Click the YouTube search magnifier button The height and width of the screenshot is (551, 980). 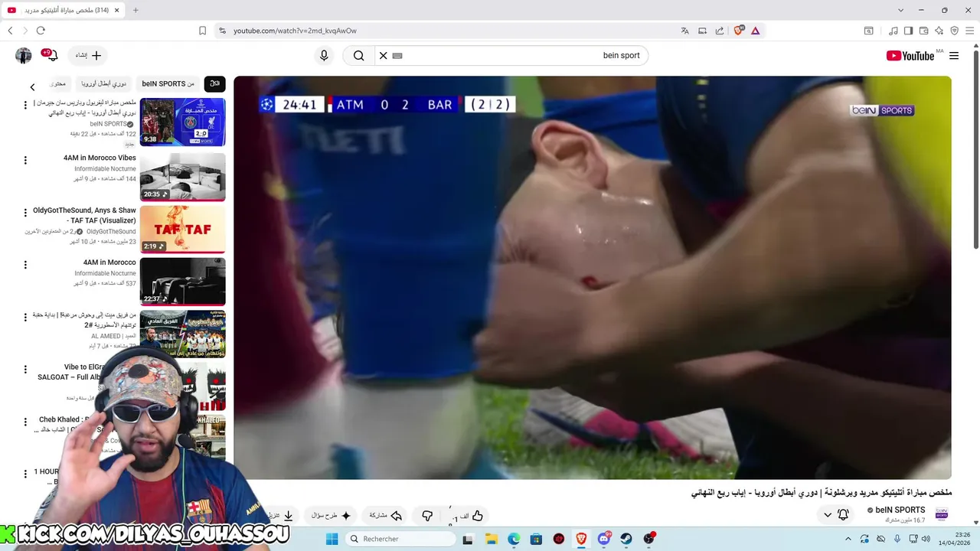pyautogui.click(x=358, y=55)
